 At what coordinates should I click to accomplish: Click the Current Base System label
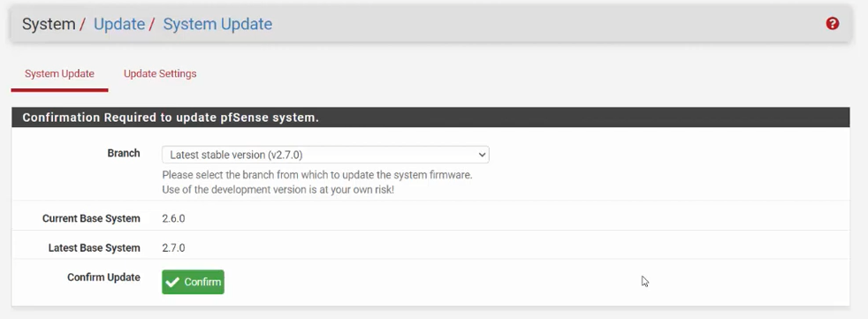(91, 218)
